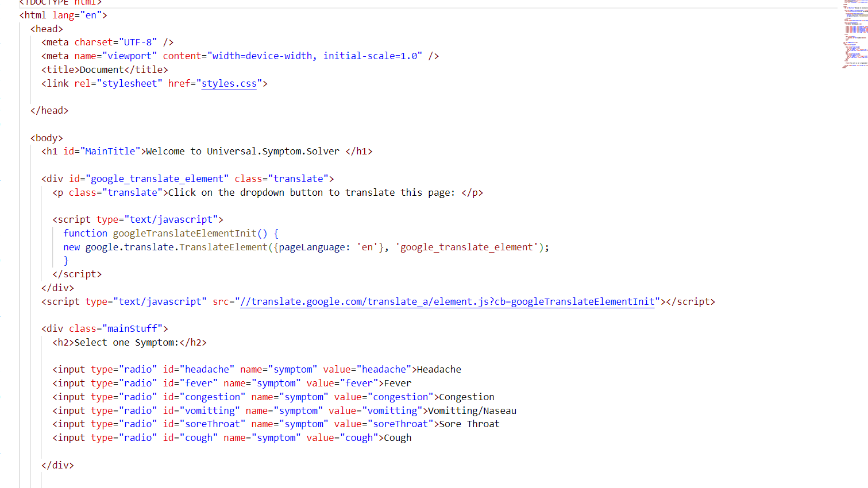Click the MainTitle h1 id value
This screenshot has height=488, width=868.
[x=110, y=151]
